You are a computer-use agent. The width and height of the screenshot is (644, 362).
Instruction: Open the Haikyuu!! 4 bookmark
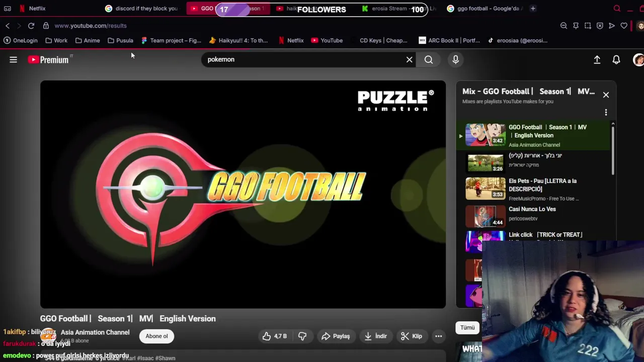click(238, 41)
